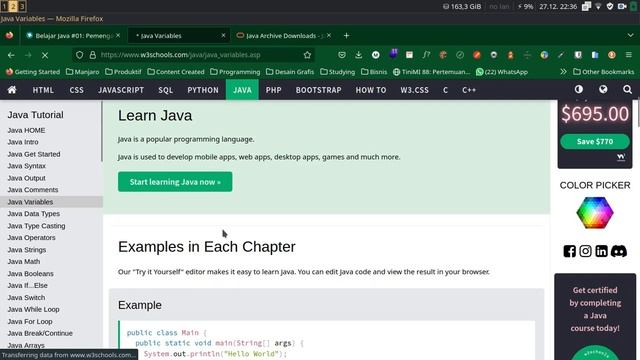
Task: Click the Save $770 button
Action: point(595,142)
